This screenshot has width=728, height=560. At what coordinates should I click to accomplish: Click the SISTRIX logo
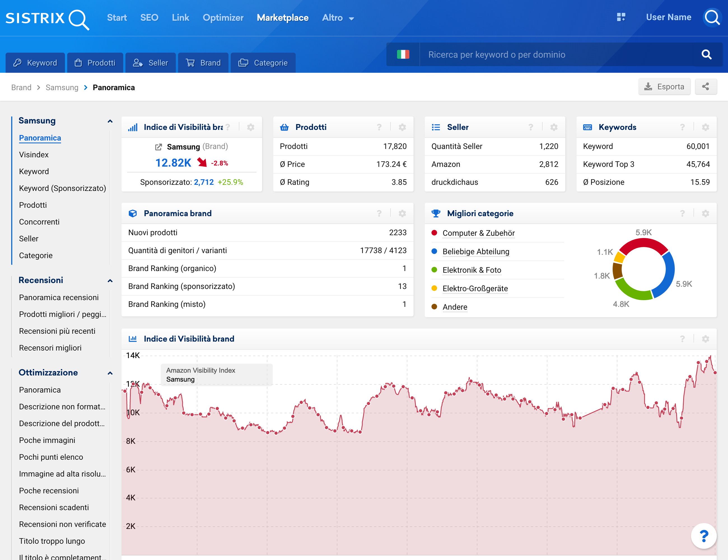click(47, 19)
